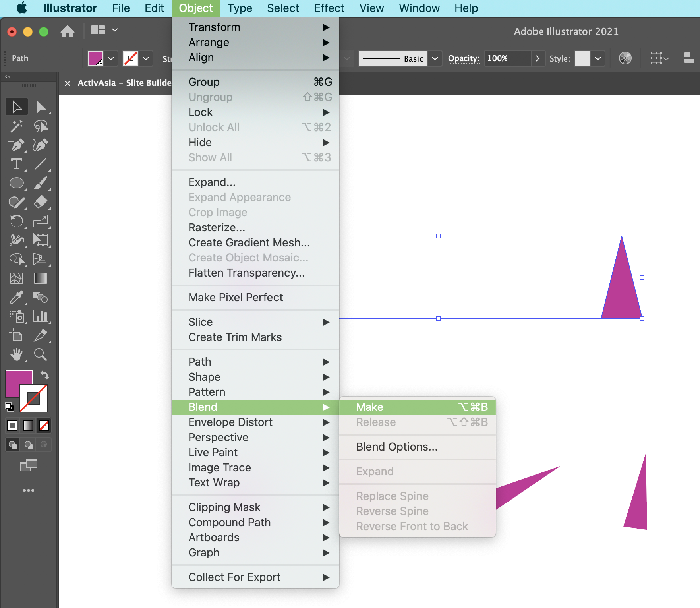Viewport: 700px width, 608px height.
Task: Open the fill color dropdown arrow
Action: (111, 58)
